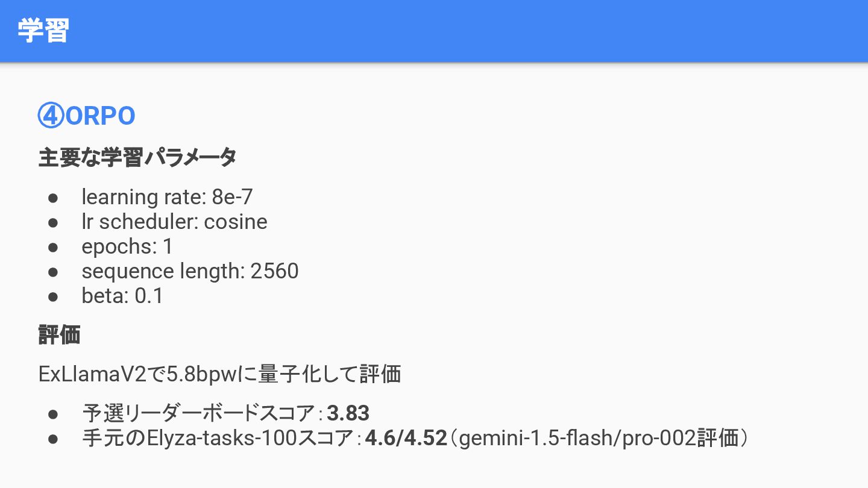
Task: Click the gemini-1.5-flash/pro-002 note
Action: tap(599, 438)
